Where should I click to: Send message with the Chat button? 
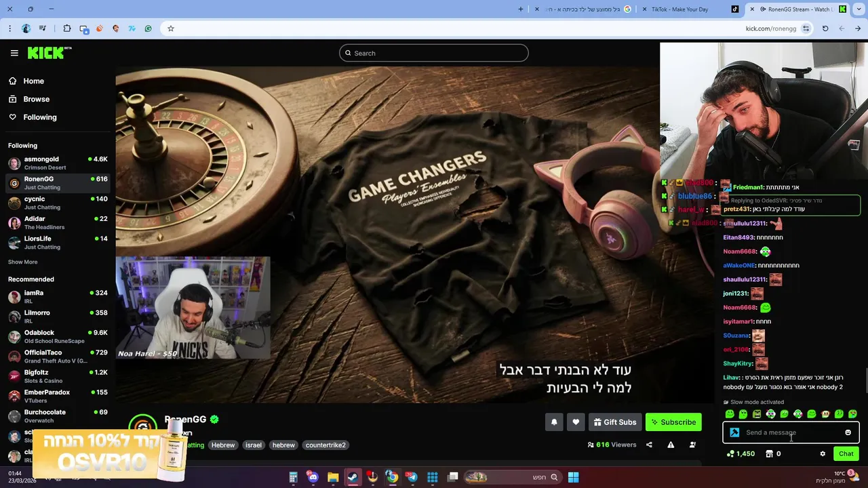click(x=846, y=454)
